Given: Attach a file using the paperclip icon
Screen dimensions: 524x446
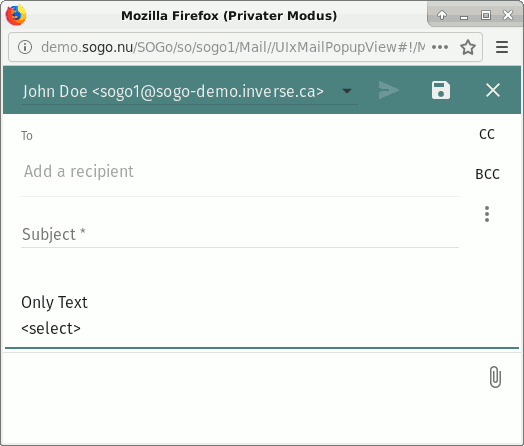Looking at the screenshot, I should pyautogui.click(x=495, y=377).
